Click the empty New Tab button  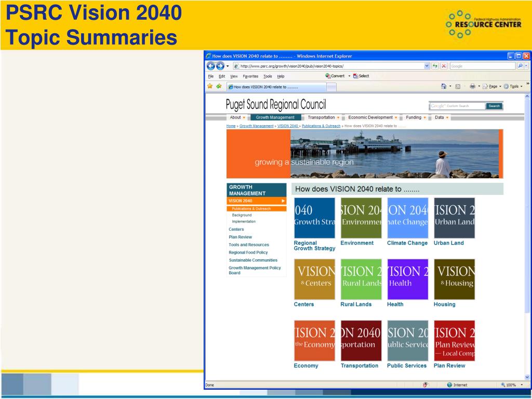pos(331,87)
